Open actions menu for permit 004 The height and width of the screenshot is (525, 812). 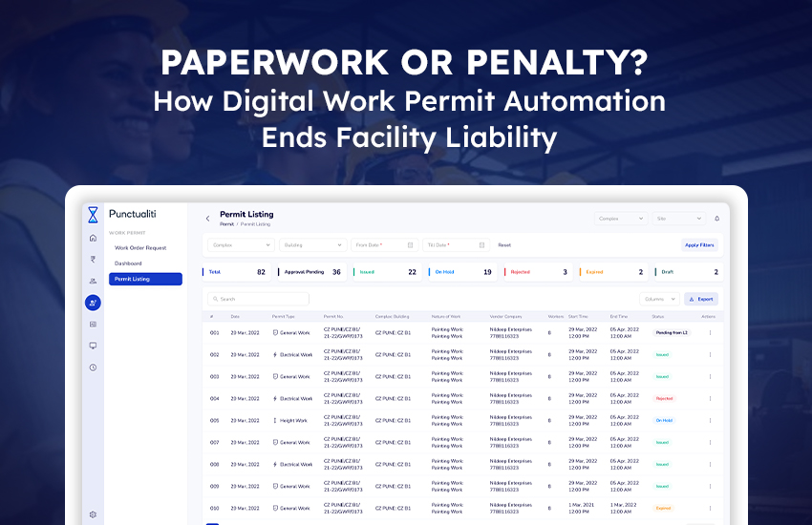tap(710, 398)
